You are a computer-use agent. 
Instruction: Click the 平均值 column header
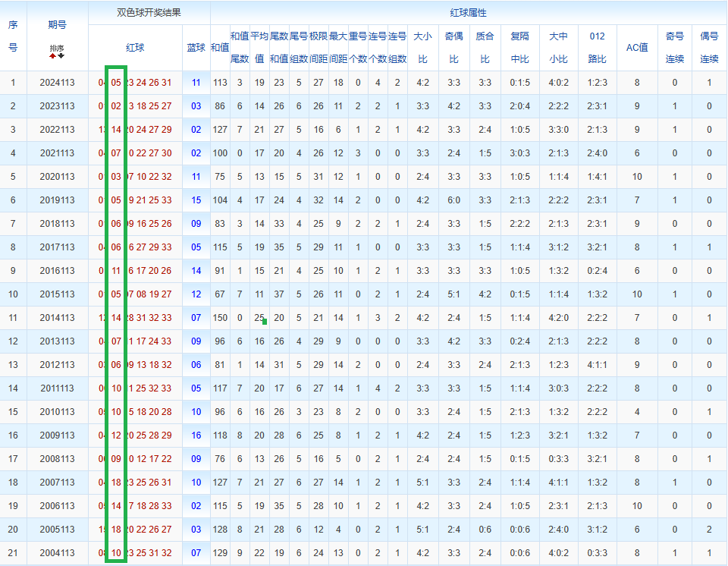coord(259,47)
